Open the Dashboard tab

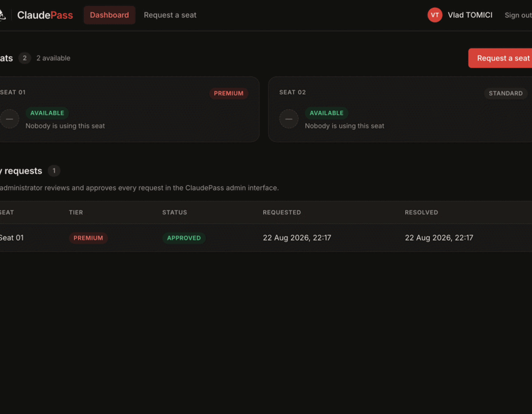pyautogui.click(x=109, y=15)
